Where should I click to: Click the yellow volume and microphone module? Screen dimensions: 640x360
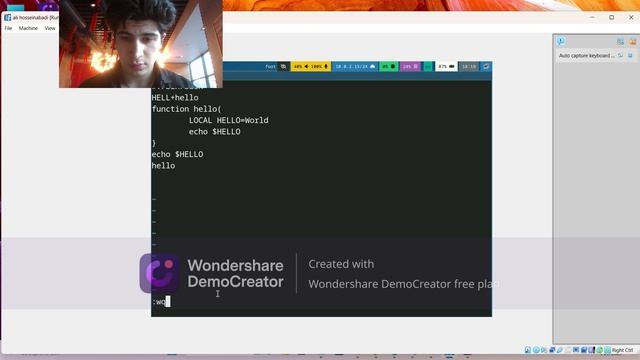(311, 67)
